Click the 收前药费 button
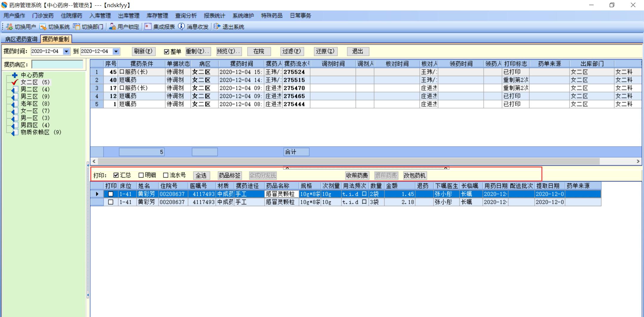 (357, 176)
